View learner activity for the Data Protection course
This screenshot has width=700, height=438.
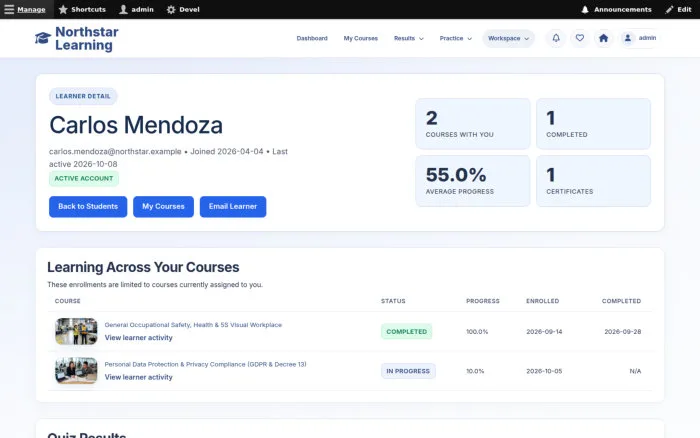[138, 377]
